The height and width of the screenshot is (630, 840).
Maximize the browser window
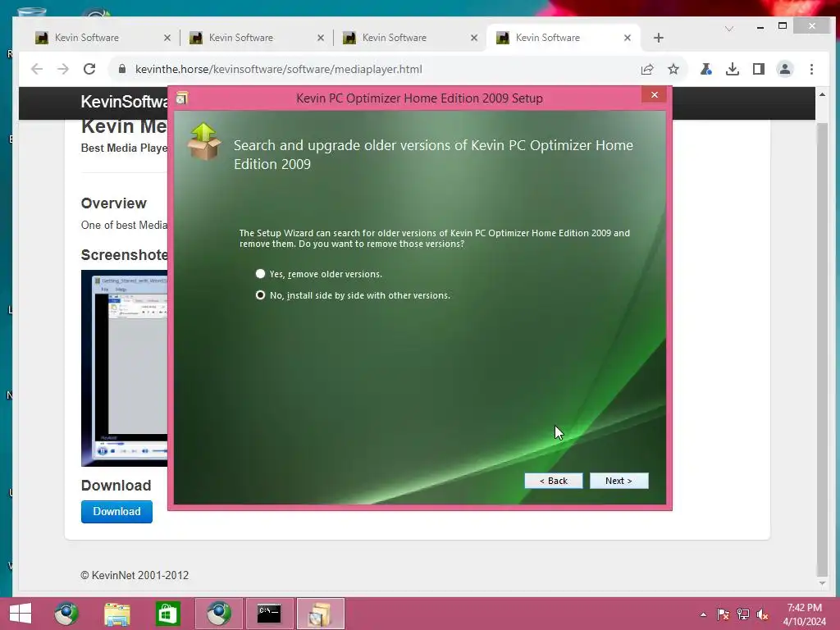[783, 26]
